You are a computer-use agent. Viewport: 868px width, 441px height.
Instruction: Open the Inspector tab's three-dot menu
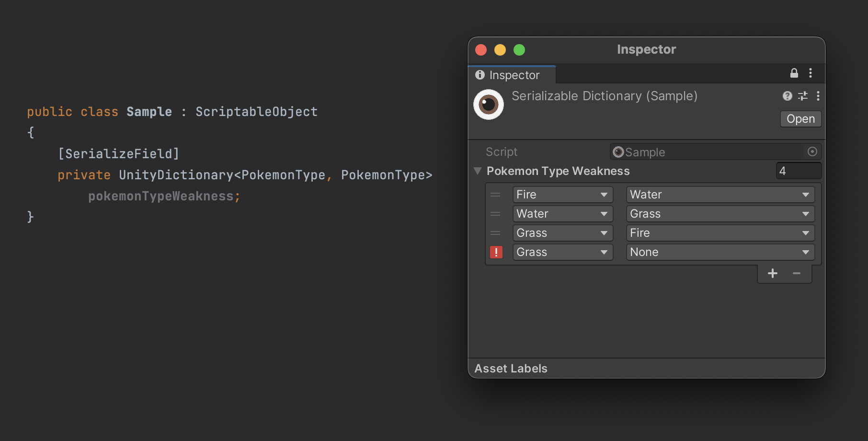[x=811, y=73]
